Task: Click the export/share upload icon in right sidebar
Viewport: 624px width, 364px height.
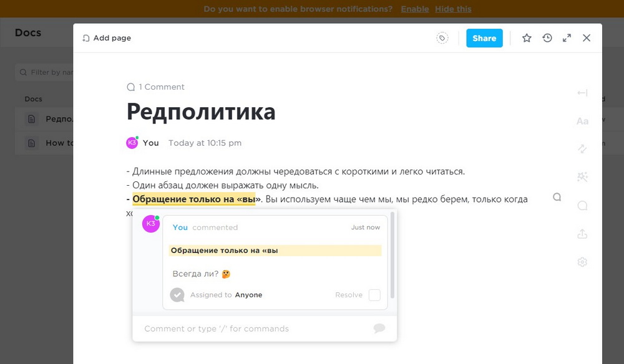Action: (x=583, y=234)
